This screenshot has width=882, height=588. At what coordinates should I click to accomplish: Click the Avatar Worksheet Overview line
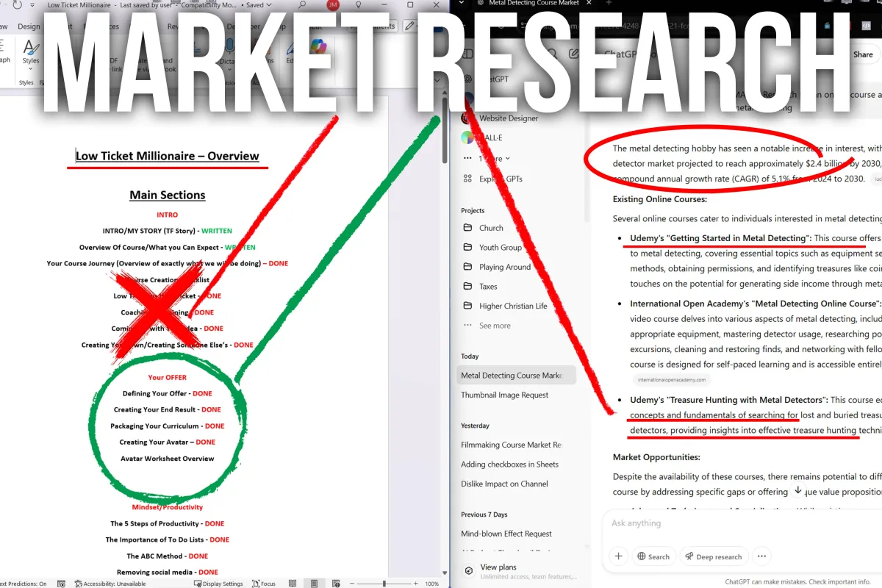click(x=168, y=458)
